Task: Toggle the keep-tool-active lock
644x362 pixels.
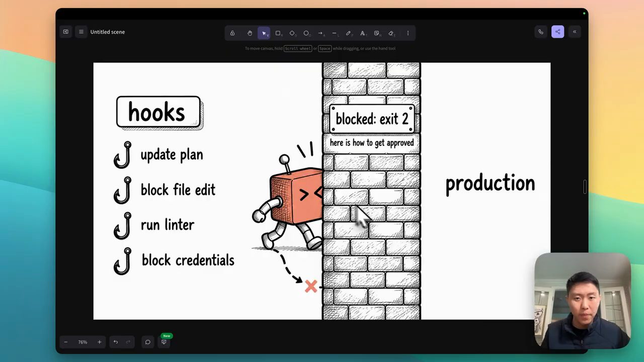Action: pyautogui.click(x=232, y=33)
